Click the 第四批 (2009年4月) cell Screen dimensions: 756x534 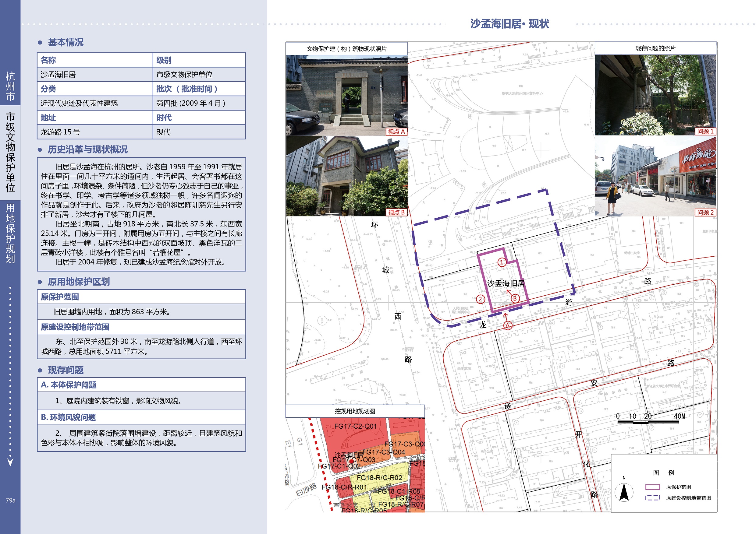(199, 103)
